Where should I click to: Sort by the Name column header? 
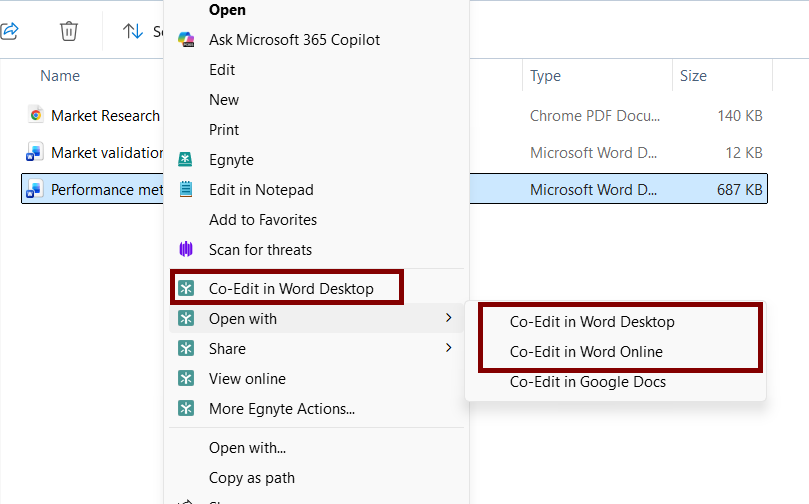tap(60, 76)
